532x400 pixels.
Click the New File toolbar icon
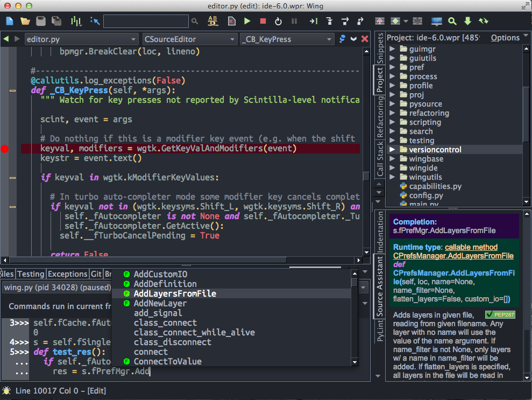[10, 21]
